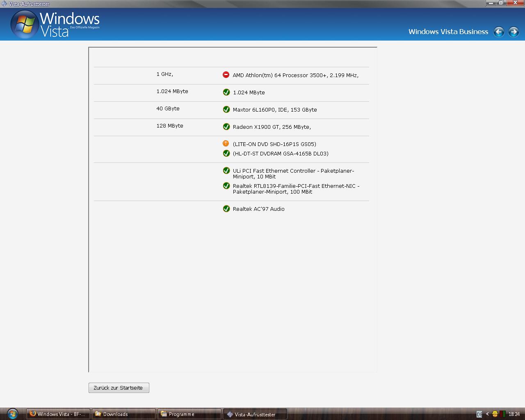Click the Windows Vista logo orb in header

point(25,25)
